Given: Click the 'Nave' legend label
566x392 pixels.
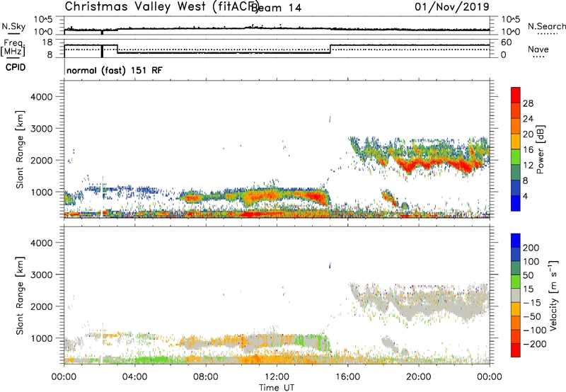Looking at the screenshot, I should tap(538, 49).
